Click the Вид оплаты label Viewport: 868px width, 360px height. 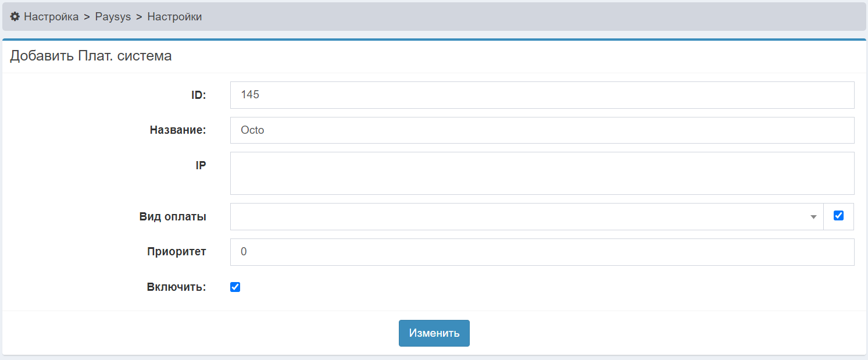(x=173, y=217)
